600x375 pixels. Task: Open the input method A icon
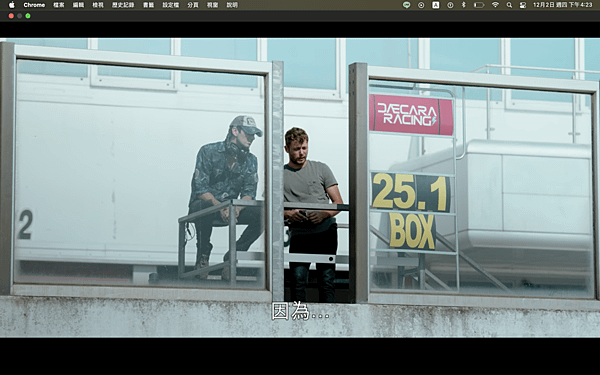pyautogui.click(x=436, y=5)
